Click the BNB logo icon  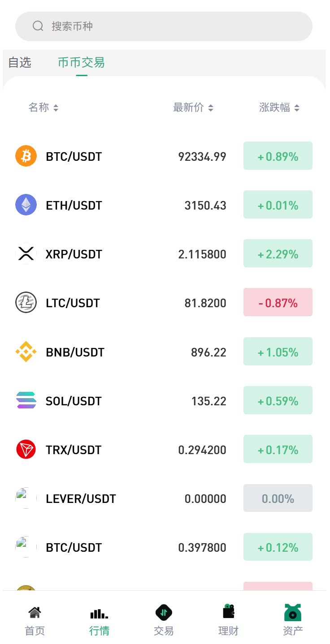[26, 352]
